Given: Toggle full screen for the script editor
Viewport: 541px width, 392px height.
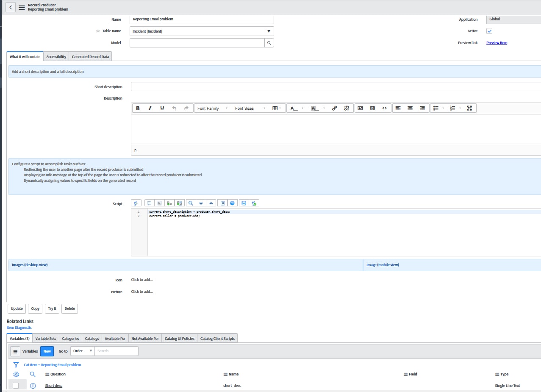Looking at the screenshot, I should click(x=223, y=203).
